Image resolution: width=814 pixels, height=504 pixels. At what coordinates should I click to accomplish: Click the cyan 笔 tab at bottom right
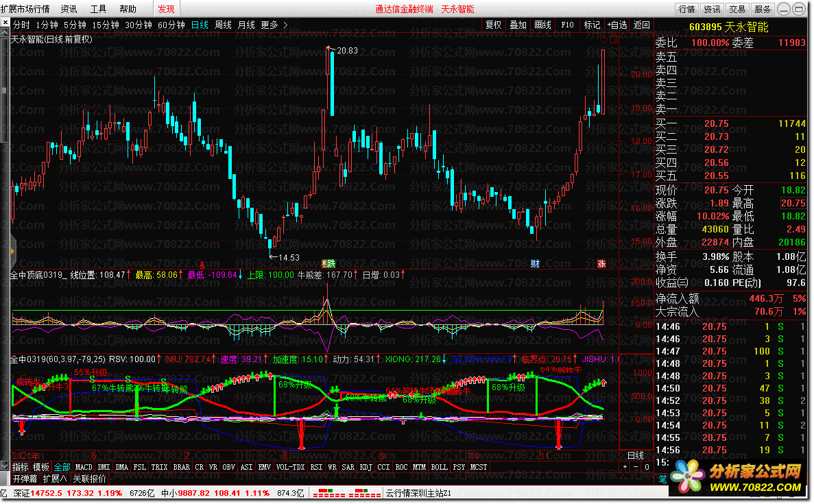tap(662, 479)
